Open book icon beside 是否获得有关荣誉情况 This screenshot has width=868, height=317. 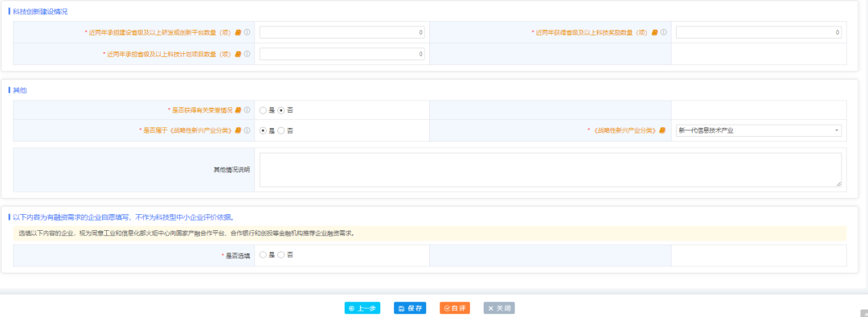[239, 109]
